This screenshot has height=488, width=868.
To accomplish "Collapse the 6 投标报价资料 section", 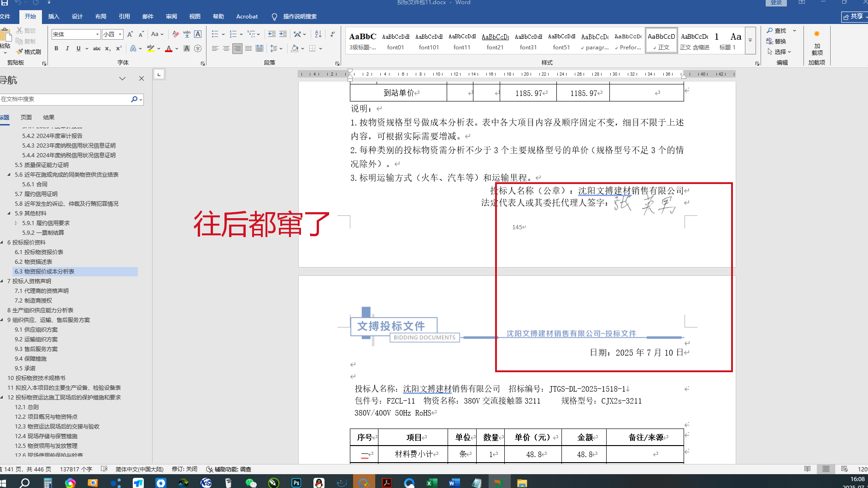I will (2, 243).
